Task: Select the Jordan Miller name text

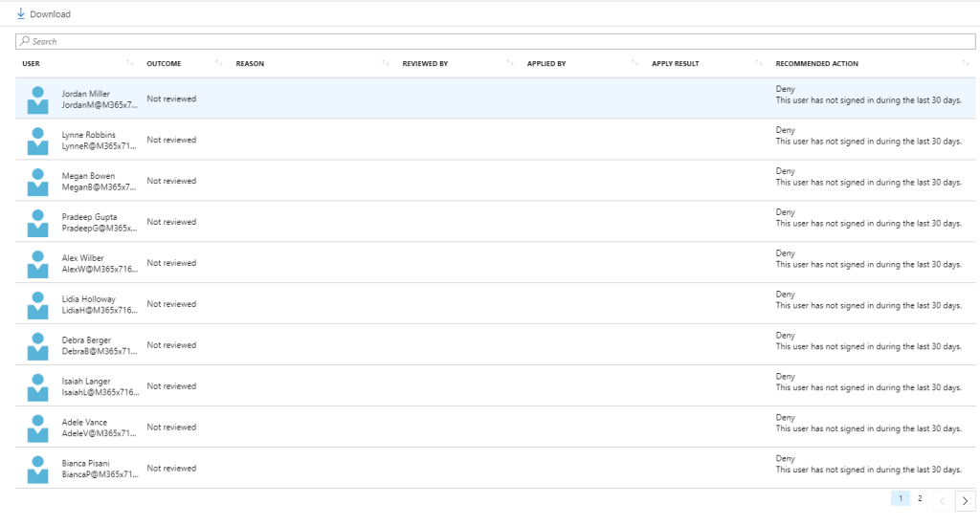Action: click(x=85, y=94)
